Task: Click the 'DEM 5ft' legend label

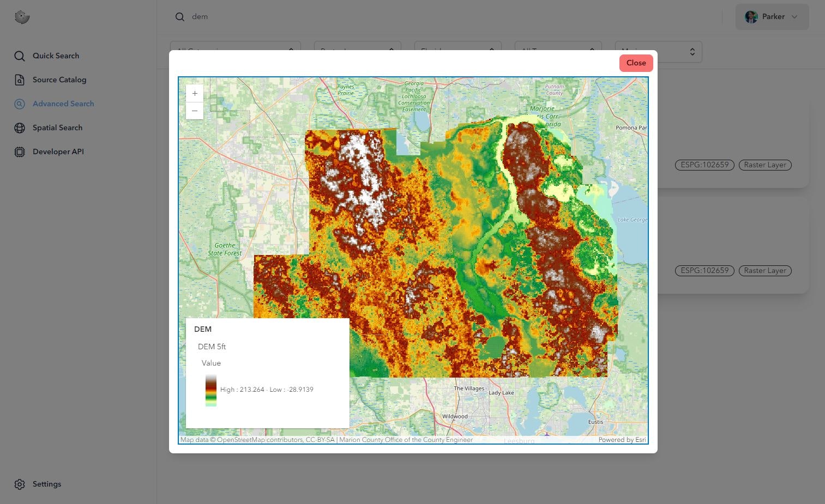Action: click(x=212, y=347)
